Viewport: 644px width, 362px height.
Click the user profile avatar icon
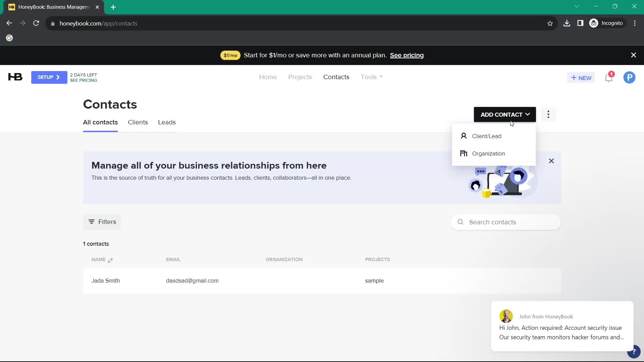click(x=630, y=77)
